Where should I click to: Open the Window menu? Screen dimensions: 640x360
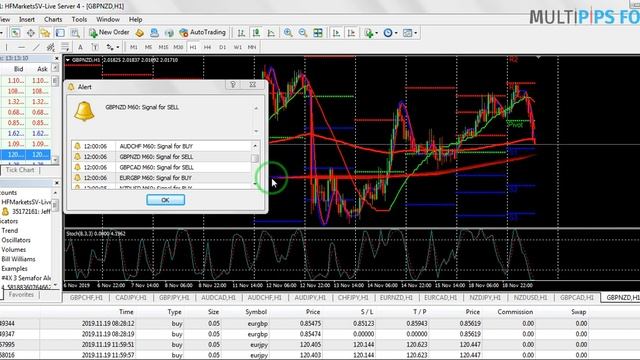pyautogui.click(x=108, y=19)
